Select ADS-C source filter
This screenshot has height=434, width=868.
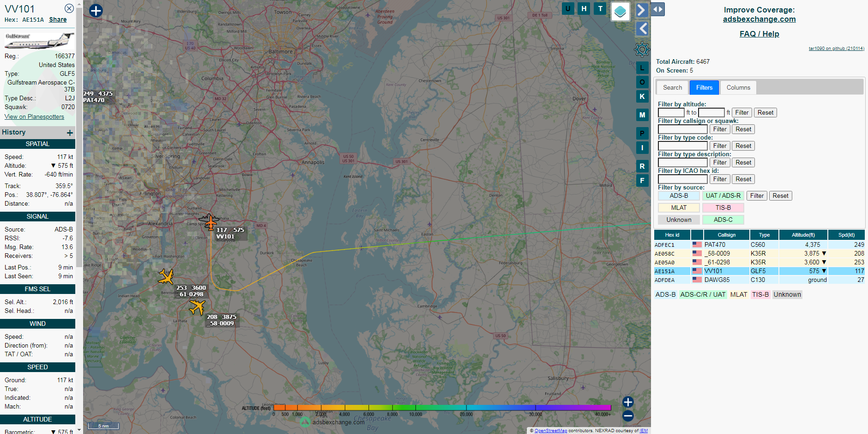(x=723, y=220)
